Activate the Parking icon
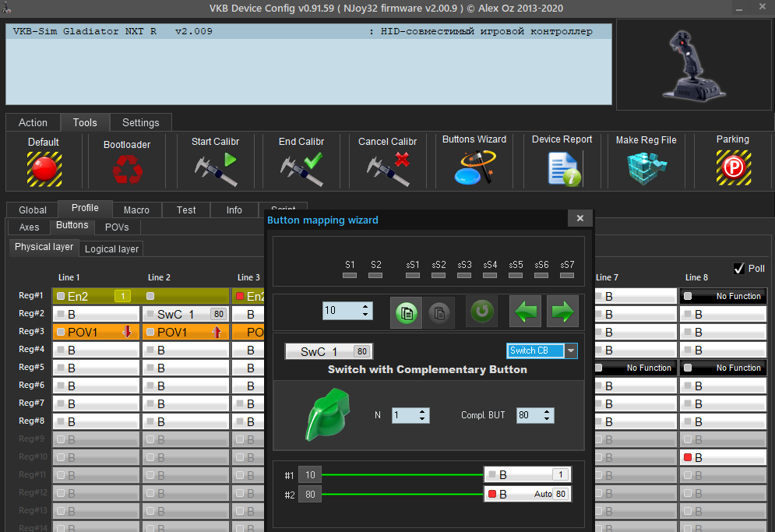The image size is (775, 532). 734,168
